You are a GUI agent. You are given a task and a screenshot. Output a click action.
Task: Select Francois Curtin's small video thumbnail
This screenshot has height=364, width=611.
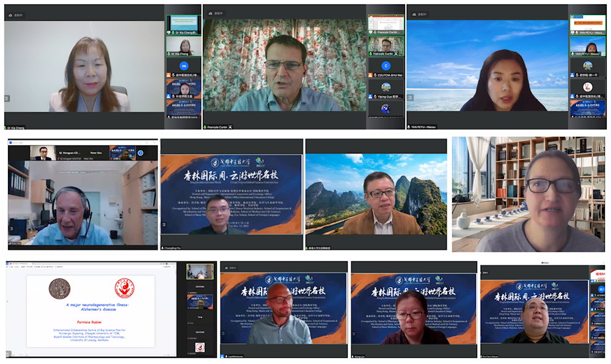[x=386, y=46]
